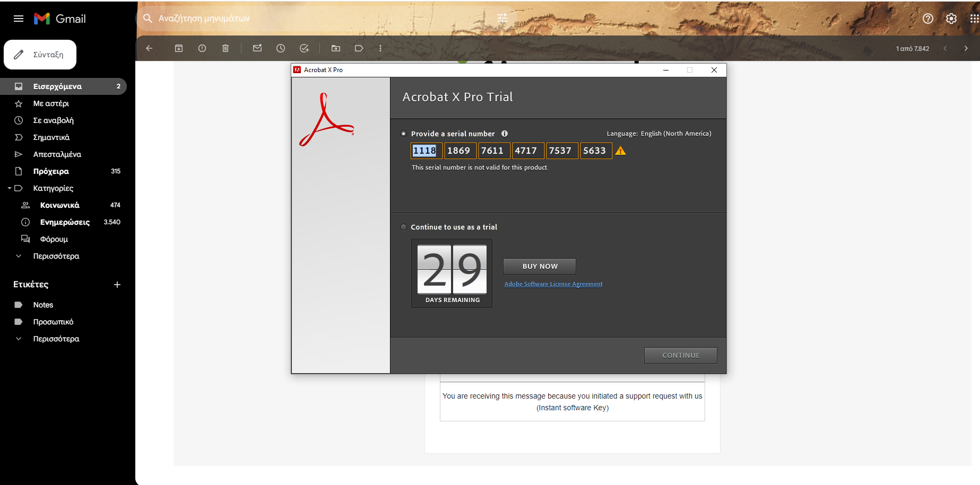Viewport: 980px width, 485px height.
Task: Open the Εισερχόμενα inbox folder
Action: pos(57,86)
